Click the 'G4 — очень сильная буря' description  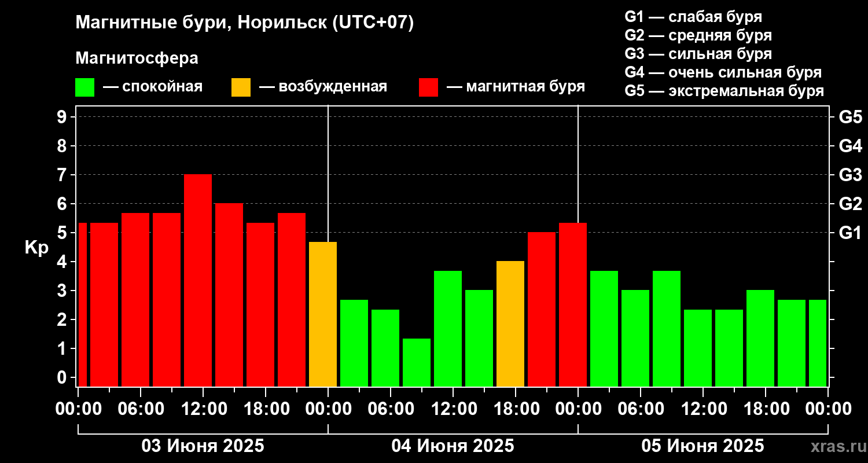(x=723, y=72)
